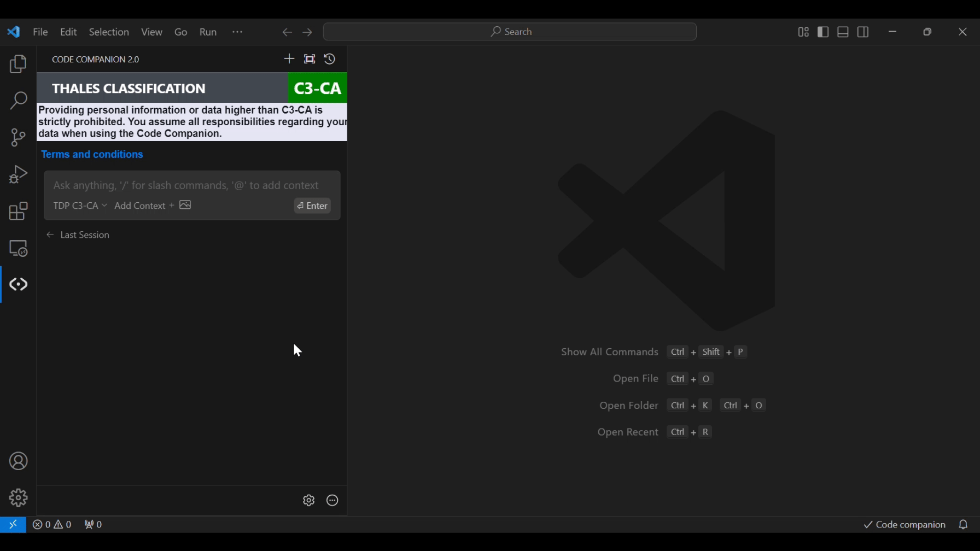
Task: Toggle fullscreen for Code Companion panel
Action: [310, 59]
